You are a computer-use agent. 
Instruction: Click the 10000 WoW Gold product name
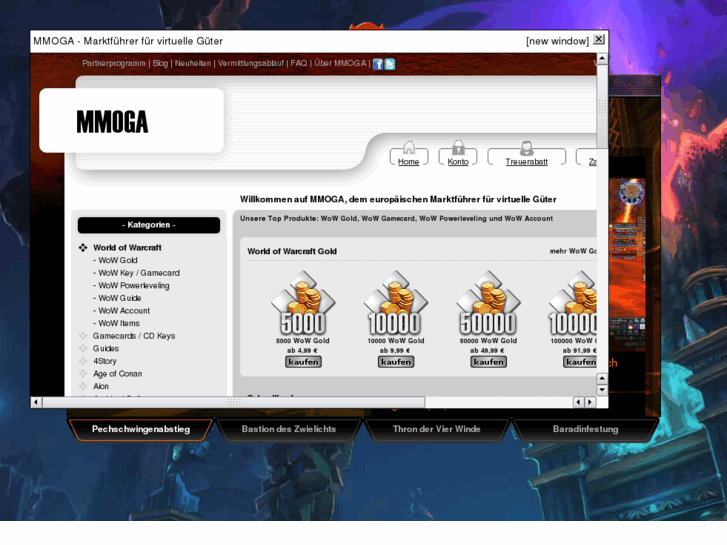(x=395, y=340)
